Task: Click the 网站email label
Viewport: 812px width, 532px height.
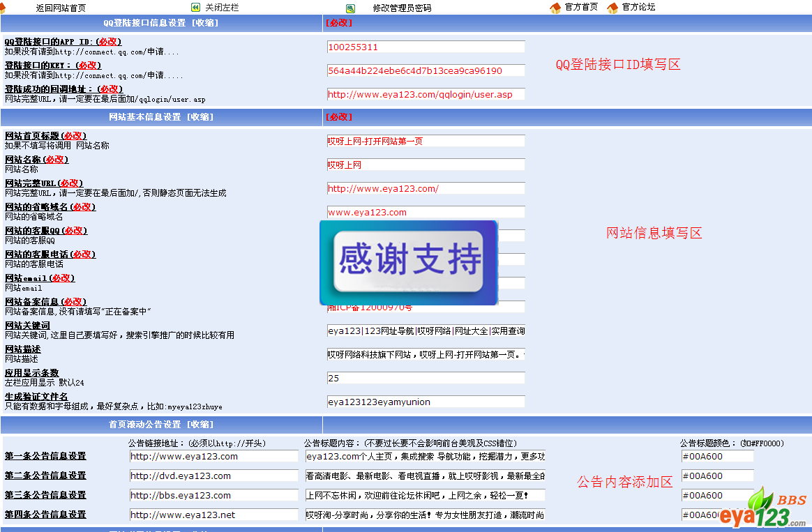Action: pos(40,278)
